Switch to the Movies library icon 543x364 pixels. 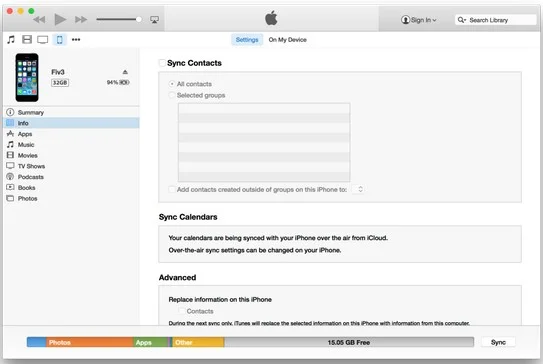pyautogui.click(x=27, y=39)
